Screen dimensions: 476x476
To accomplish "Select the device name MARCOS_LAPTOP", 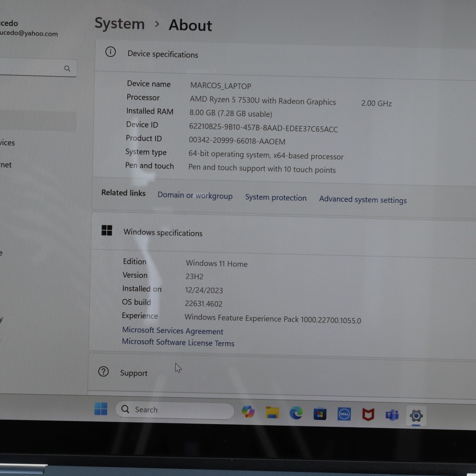I will pos(221,86).
